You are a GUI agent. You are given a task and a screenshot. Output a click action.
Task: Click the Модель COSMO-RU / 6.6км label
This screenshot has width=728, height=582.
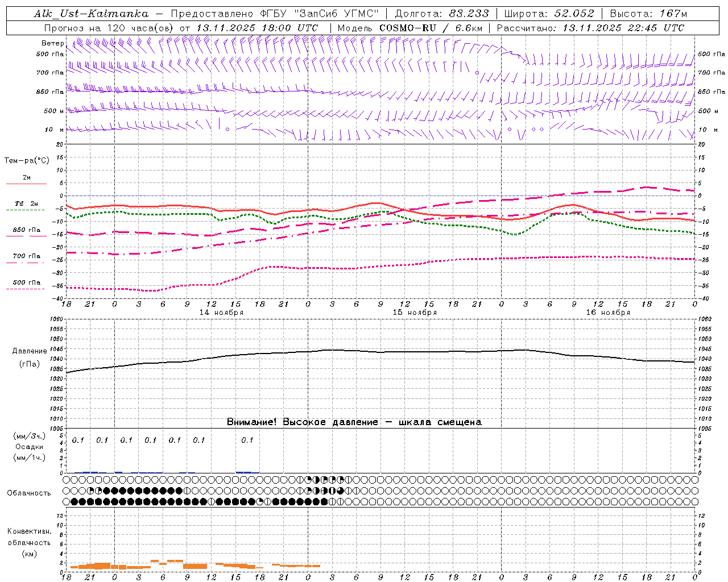point(410,28)
